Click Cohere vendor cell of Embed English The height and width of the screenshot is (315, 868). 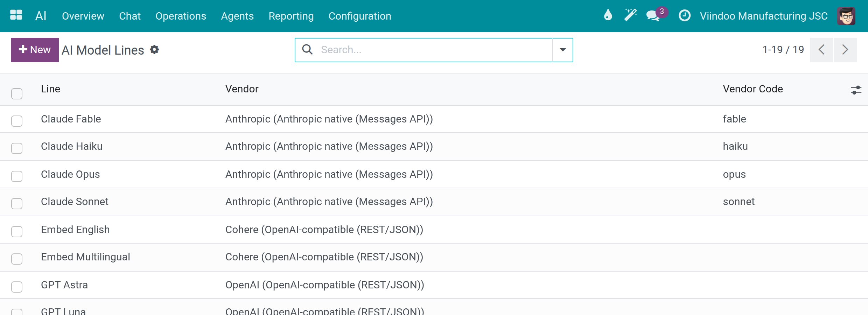pyautogui.click(x=324, y=230)
